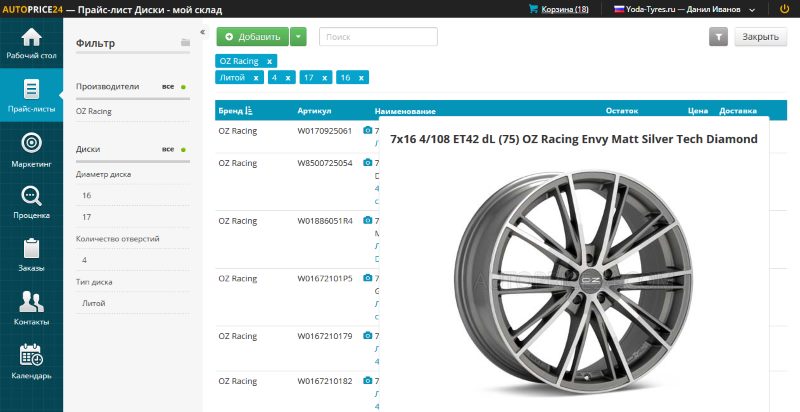Click the shopping cart icon
Image resolution: width=800 pixels, height=412 pixels.
coord(534,9)
